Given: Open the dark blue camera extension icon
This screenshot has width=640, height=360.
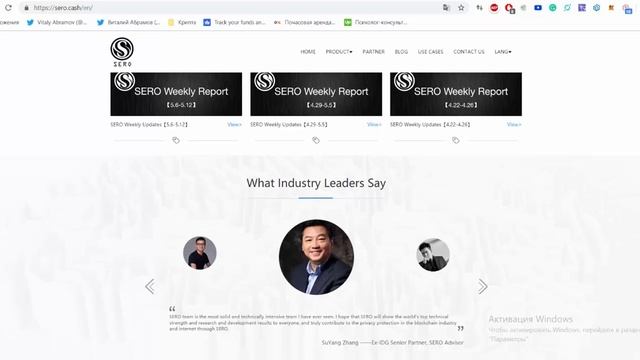Looking at the screenshot, I should pos(538,8).
